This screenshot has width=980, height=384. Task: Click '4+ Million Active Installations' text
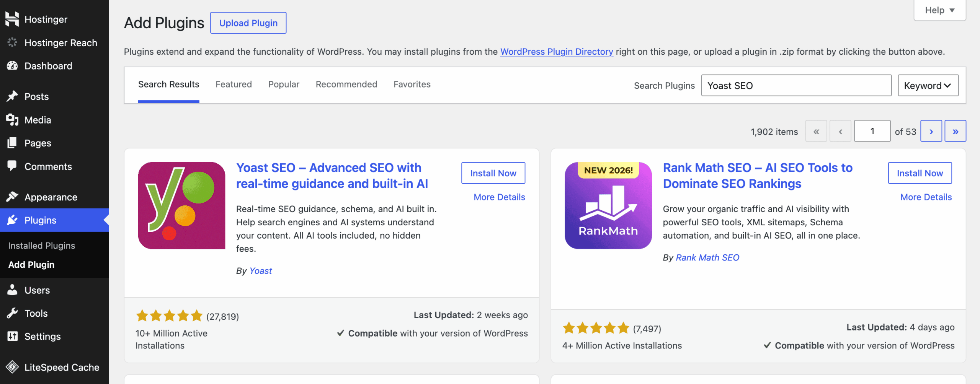tap(622, 345)
